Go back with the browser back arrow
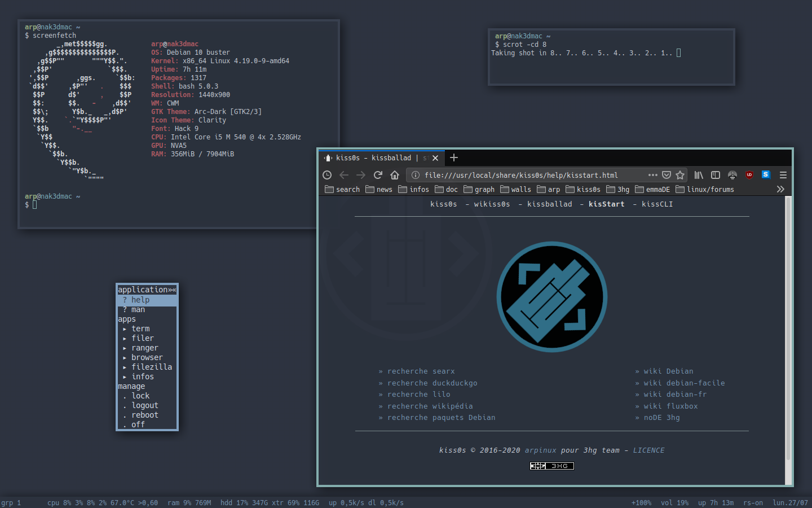This screenshot has height=508, width=812. pyautogui.click(x=344, y=175)
